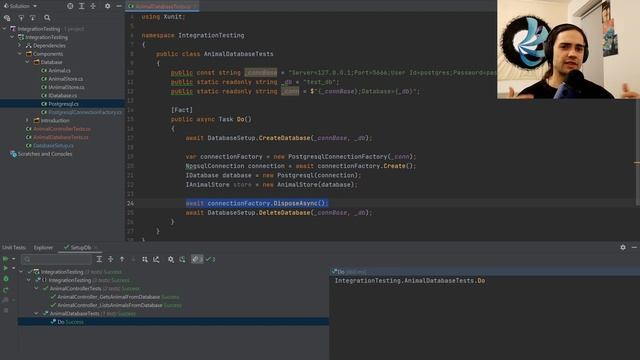Click IntegrationTesting.AnimalDatabaseTests.Do output text
Viewport: 640px width, 360px height.
(x=410, y=281)
